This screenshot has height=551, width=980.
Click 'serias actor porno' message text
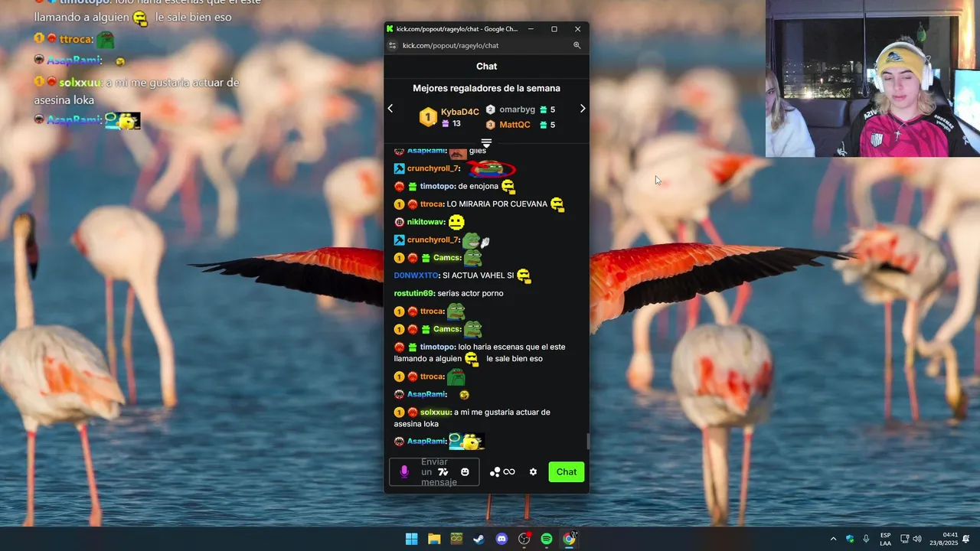(472, 293)
